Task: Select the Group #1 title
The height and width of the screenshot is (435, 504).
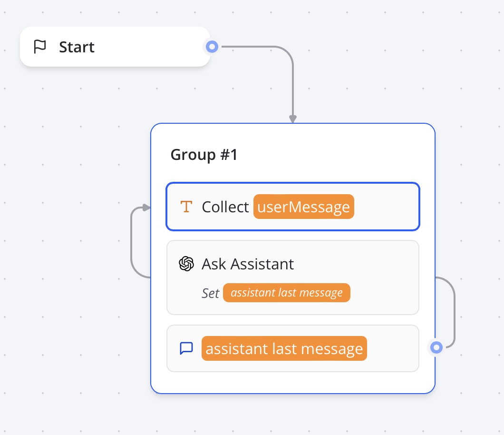Action: (204, 154)
